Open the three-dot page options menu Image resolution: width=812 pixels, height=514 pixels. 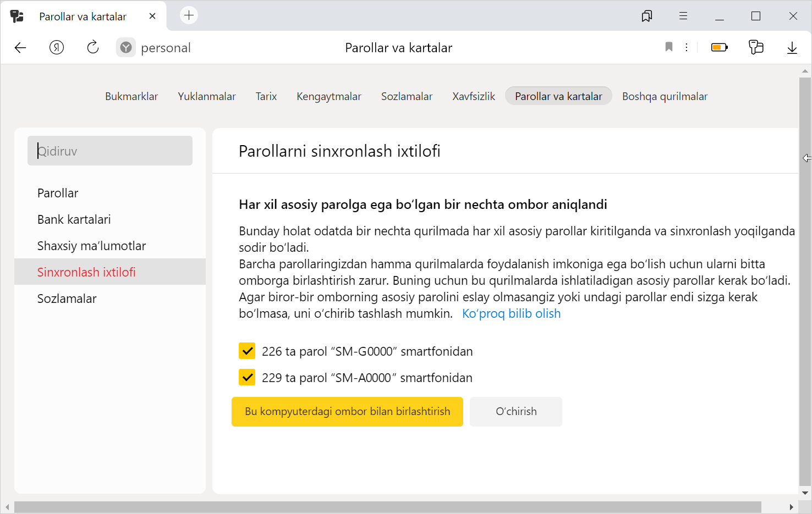[687, 47]
